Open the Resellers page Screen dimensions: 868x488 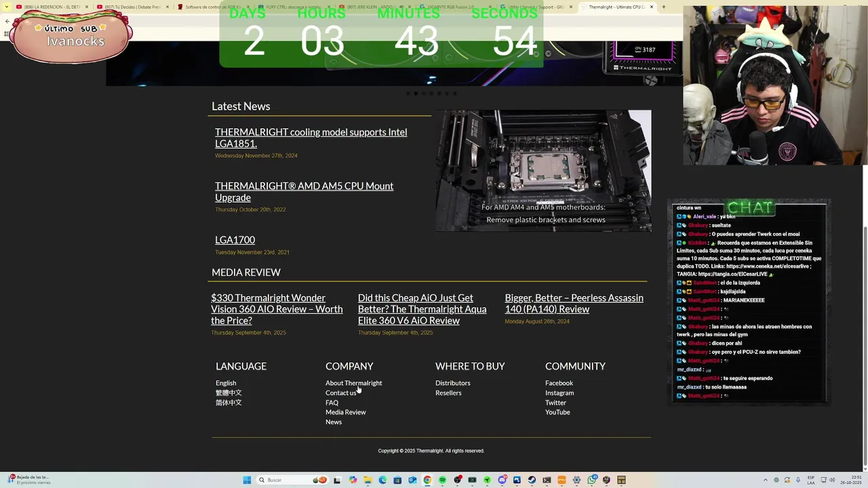click(448, 392)
